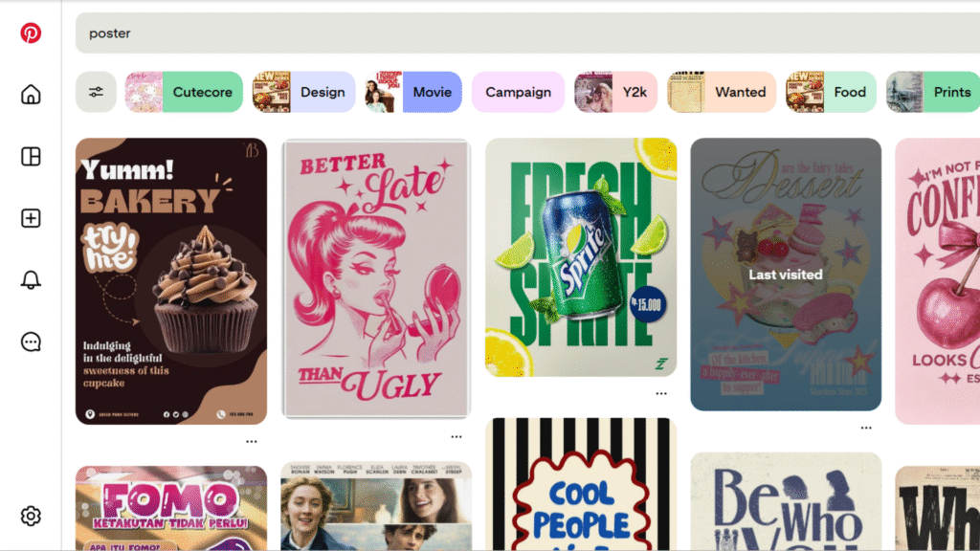Open the notifications bell icon
Viewport: 980px width, 551px height.
tap(31, 279)
